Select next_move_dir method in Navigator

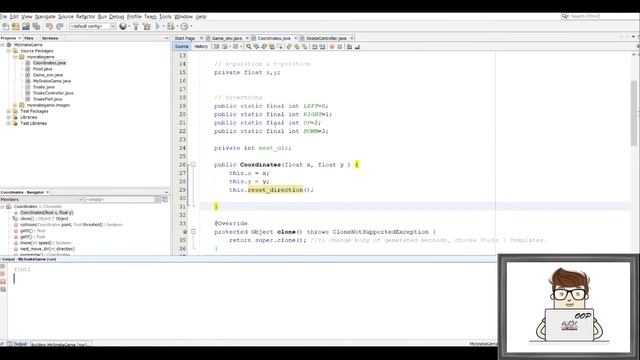[47, 249]
